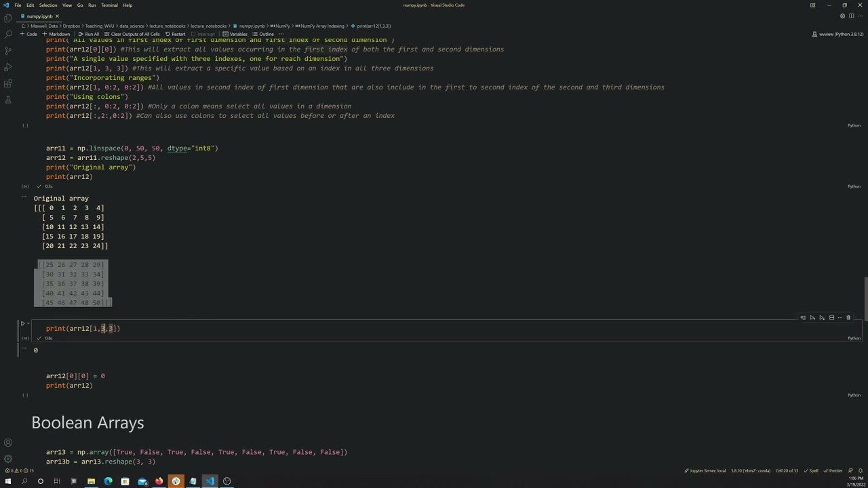Open the Run menu
Image resolution: width=868 pixels, height=488 pixels.
[x=92, y=5]
